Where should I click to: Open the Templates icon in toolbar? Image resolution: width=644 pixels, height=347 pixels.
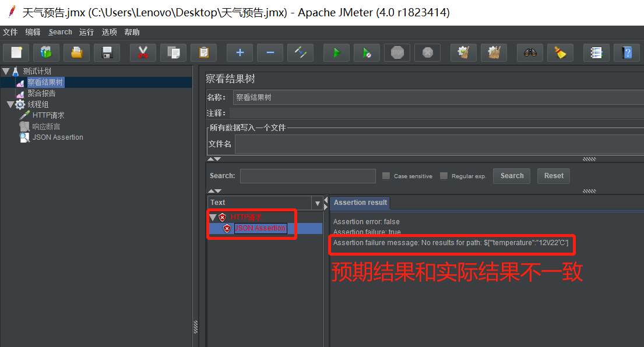[x=47, y=52]
